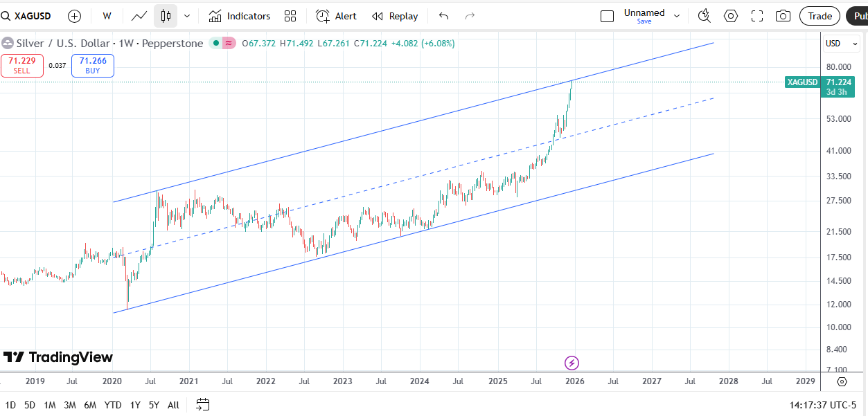Open chart settings hexagon icon

tap(730, 16)
